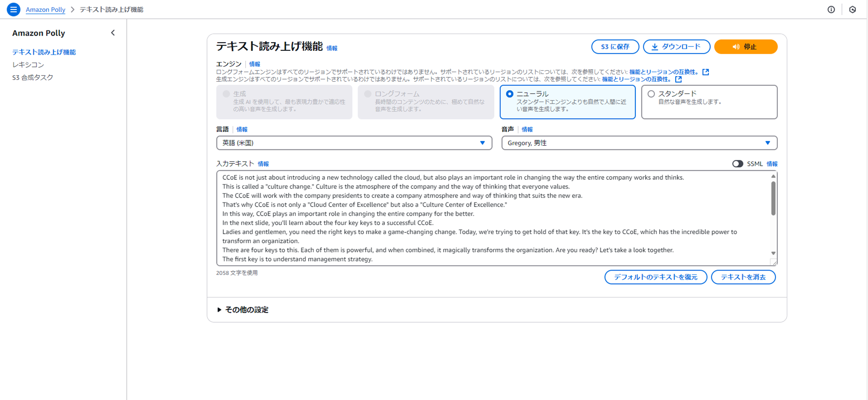
Task: Open the 音声 dropdown showing Gregory, 男性
Action: [x=639, y=143]
